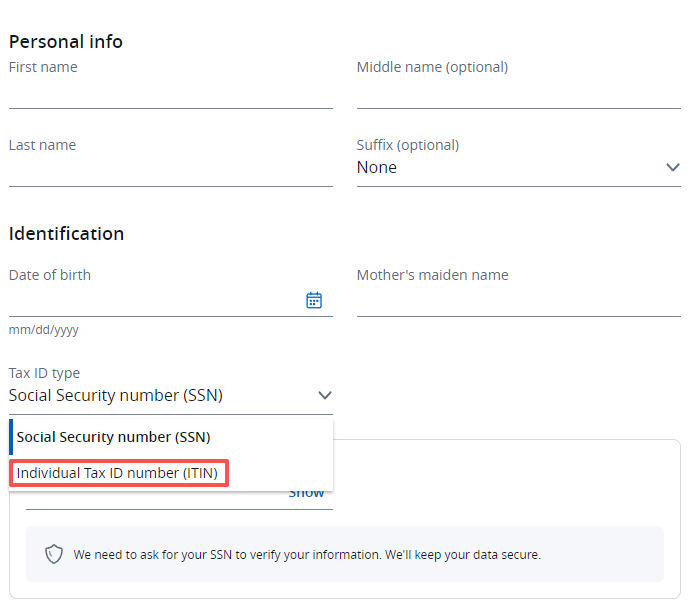Image resolution: width=695 pixels, height=609 pixels.
Task: Click the mm/dd/yyyy format hint
Action: coord(44,330)
